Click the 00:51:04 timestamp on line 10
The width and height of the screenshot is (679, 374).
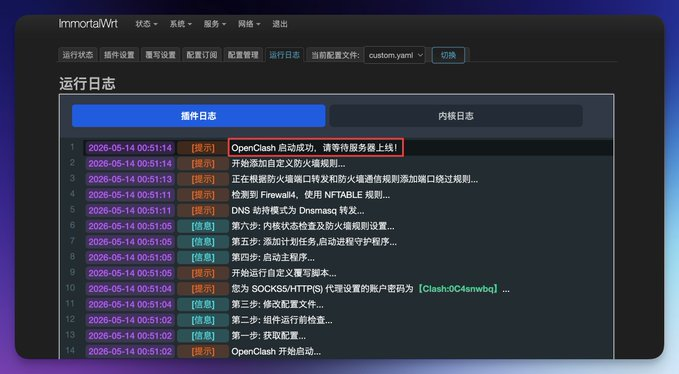[x=130, y=289]
